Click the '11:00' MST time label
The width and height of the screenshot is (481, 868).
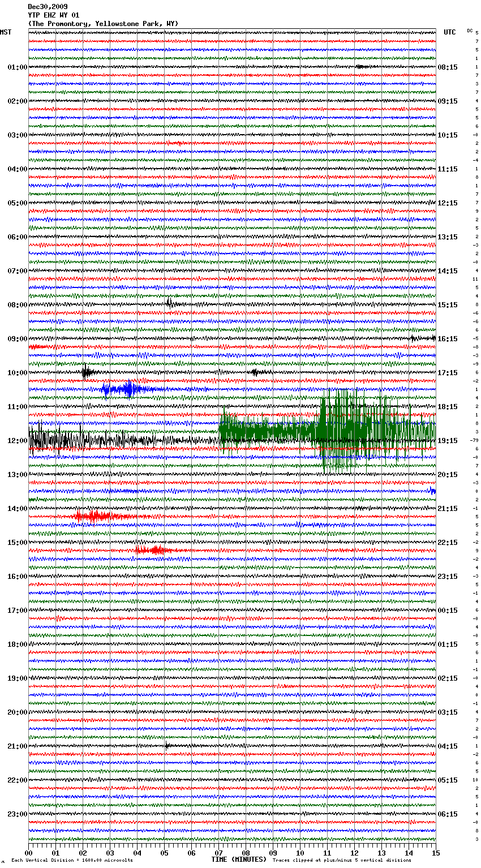[x=18, y=407]
